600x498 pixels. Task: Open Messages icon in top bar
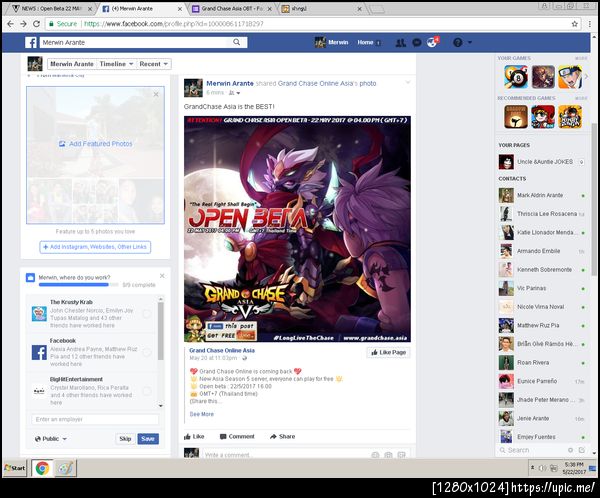pyautogui.click(x=417, y=42)
